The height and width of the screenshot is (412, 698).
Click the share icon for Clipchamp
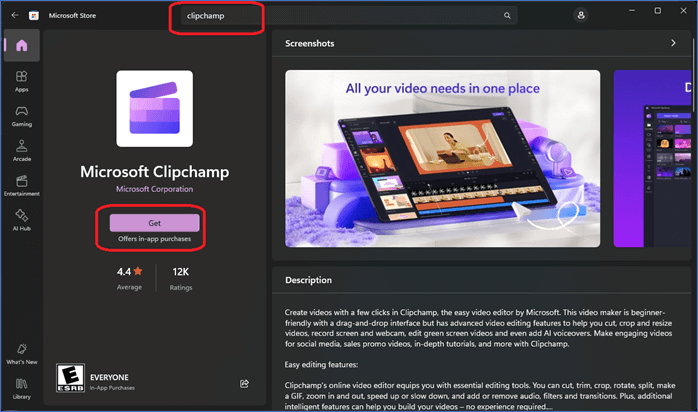point(244,384)
